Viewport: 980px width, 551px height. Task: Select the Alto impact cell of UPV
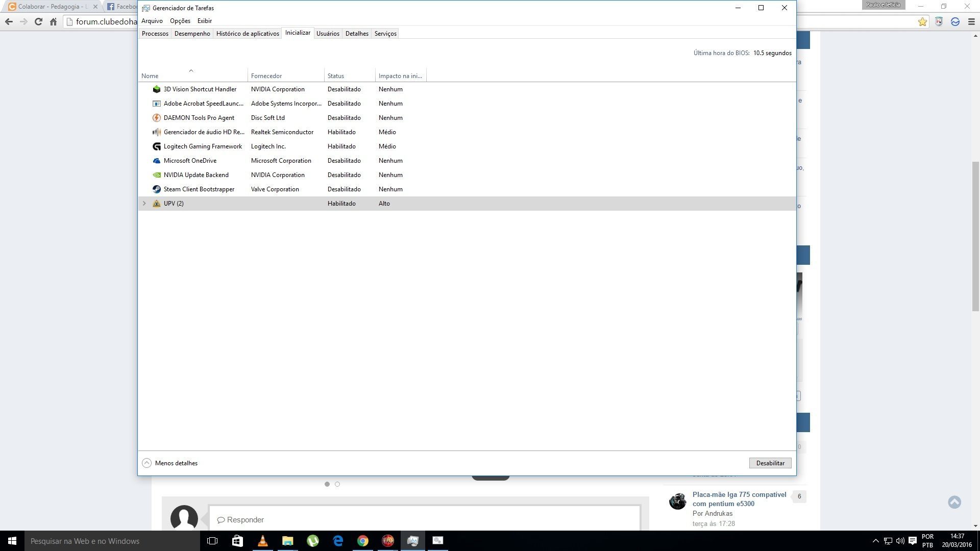tap(384, 204)
